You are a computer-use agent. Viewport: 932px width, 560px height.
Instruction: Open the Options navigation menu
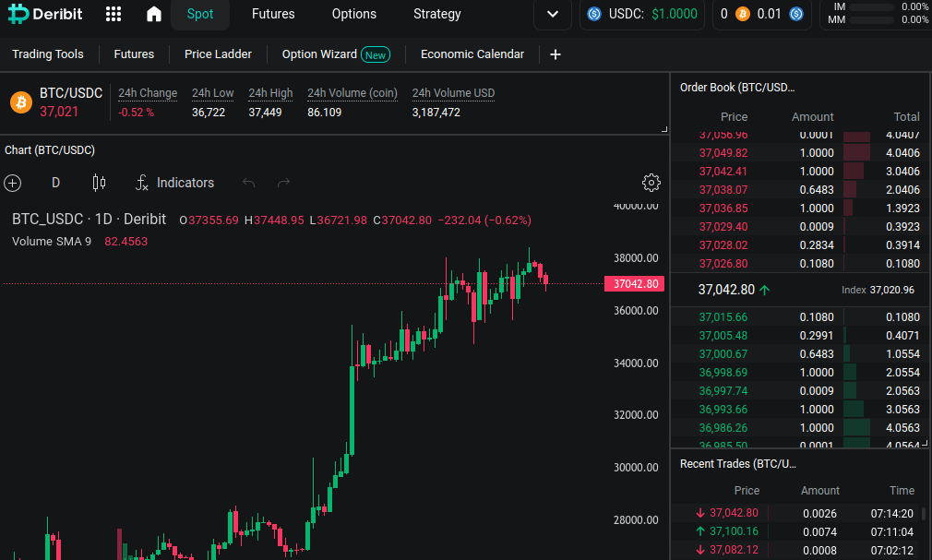click(353, 14)
